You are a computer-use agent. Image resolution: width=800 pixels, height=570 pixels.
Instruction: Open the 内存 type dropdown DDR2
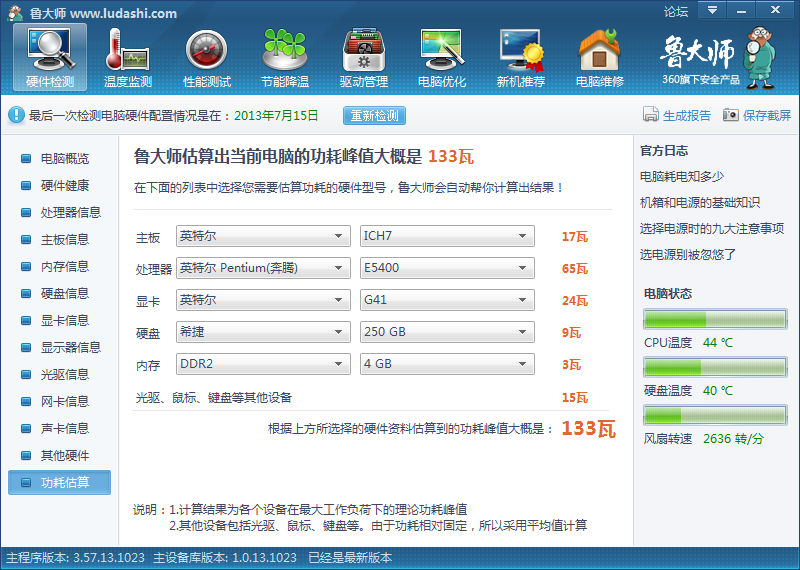(x=263, y=364)
